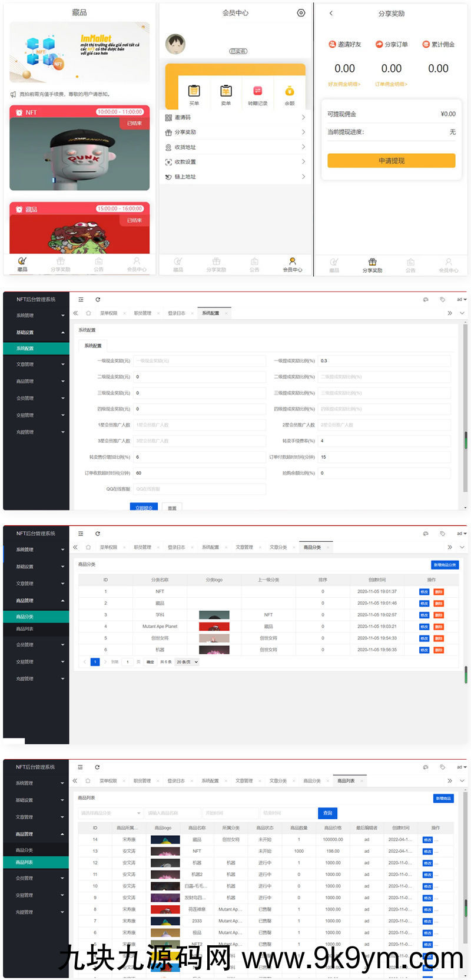Select 商品列表 in 商品分类 screen sidebar
Screen dimensions: 471x980
[x=25, y=629]
